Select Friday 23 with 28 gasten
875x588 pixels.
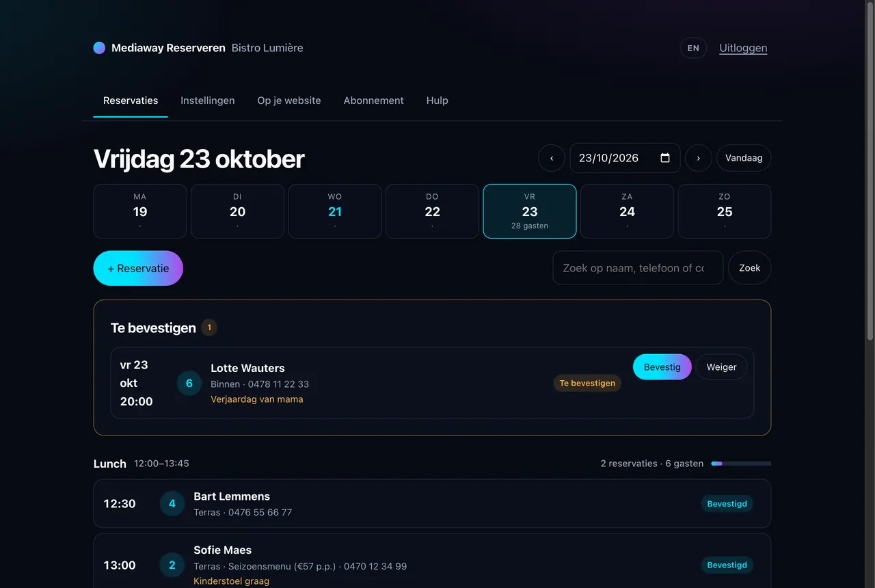click(x=530, y=211)
